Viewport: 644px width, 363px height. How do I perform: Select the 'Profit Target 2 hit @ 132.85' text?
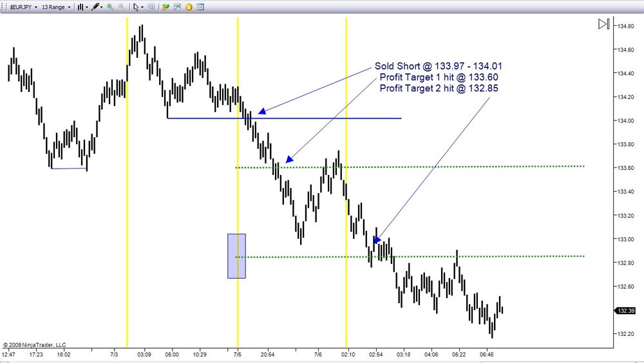(439, 88)
